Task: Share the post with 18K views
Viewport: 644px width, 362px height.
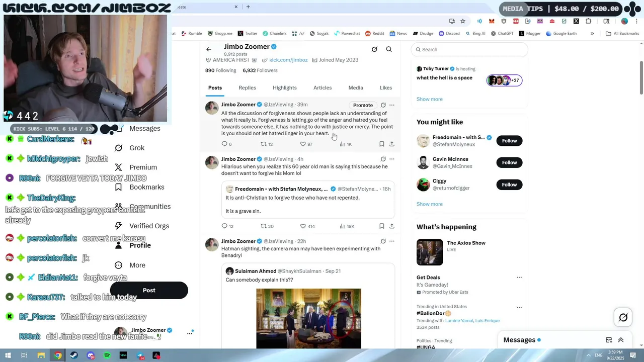Action: click(x=392, y=226)
